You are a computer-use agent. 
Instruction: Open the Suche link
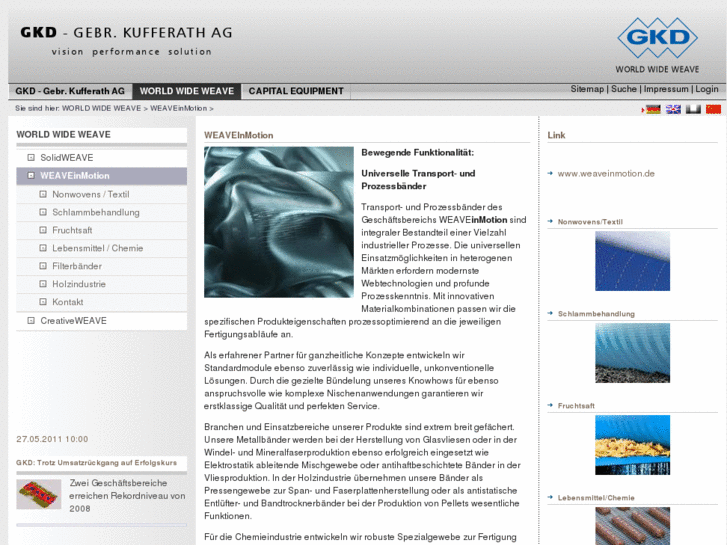624,89
